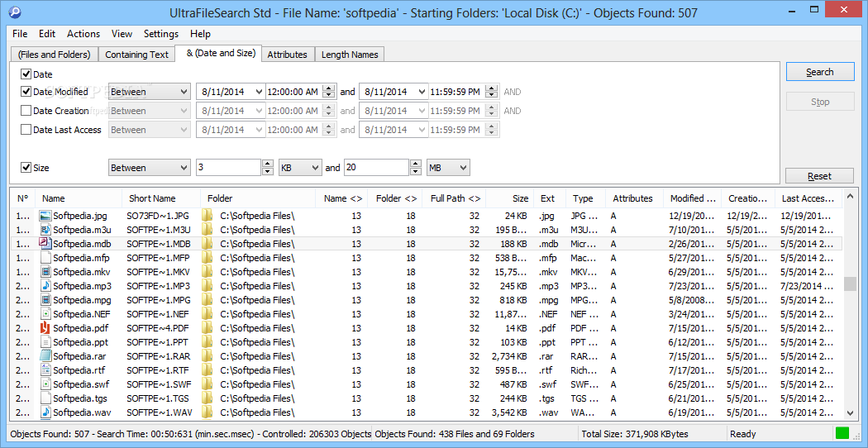Click the maximum size value spinner
Viewport: 868px width, 448px height.
[x=417, y=167]
